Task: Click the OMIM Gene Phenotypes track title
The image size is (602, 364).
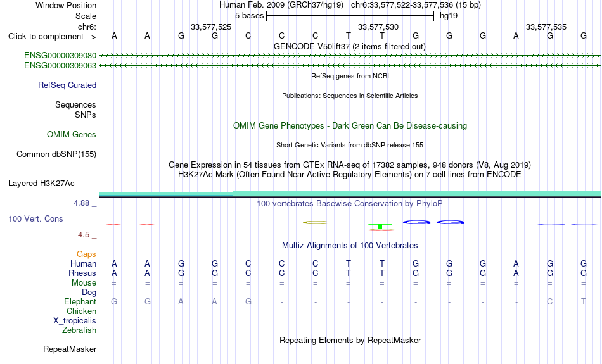Action: (x=350, y=126)
